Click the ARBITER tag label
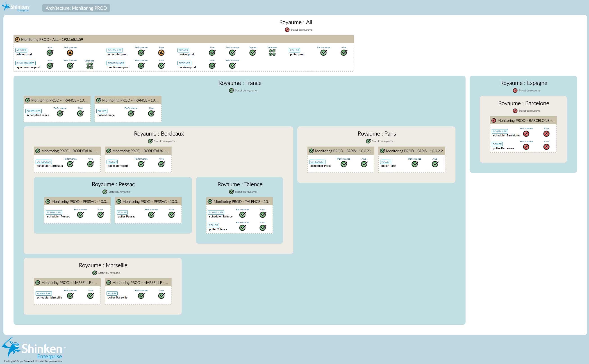Image resolution: width=589 pixels, height=364 pixels. tap(21, 50)
